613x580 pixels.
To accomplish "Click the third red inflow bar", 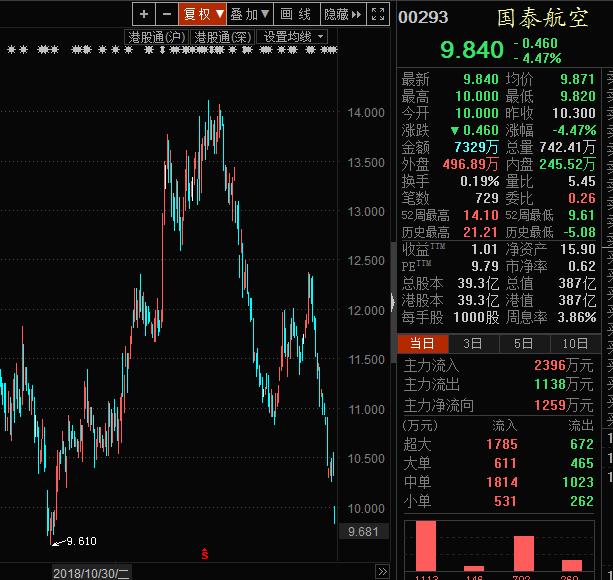I will click(524, 553).
